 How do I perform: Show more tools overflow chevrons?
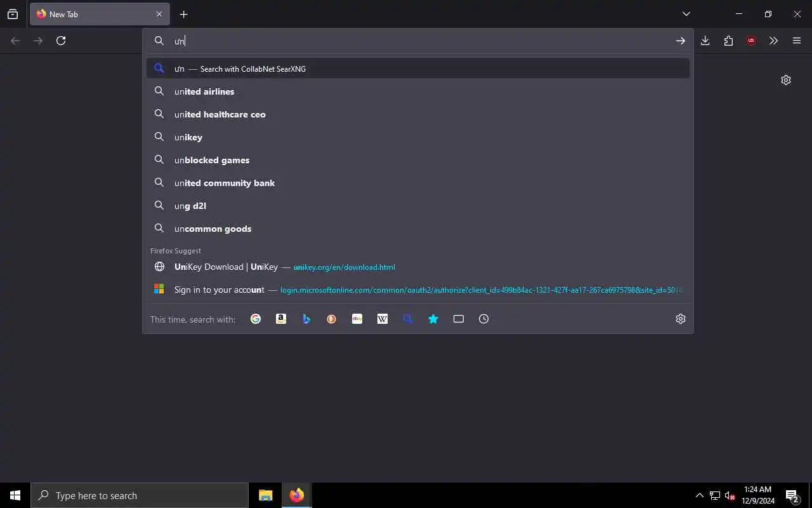[x=773, y=41]
